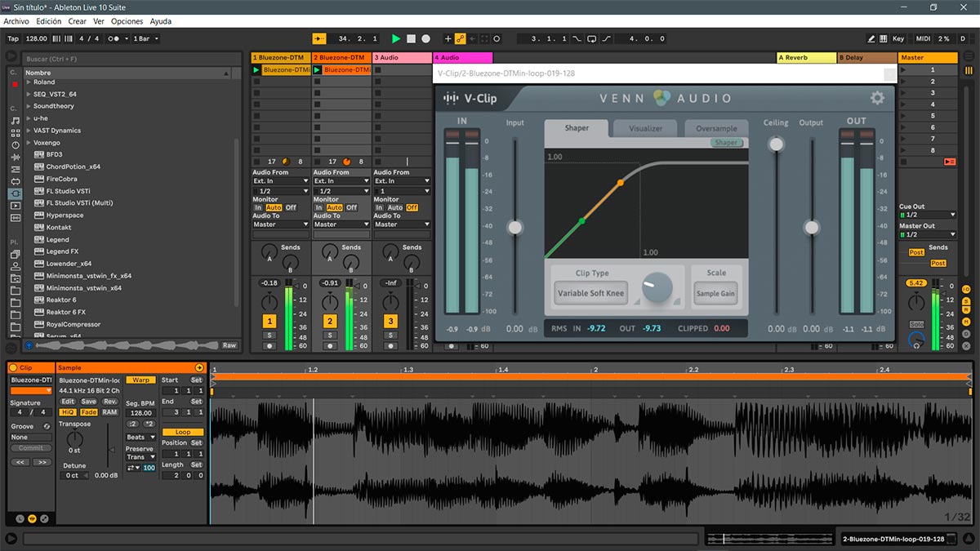Toggle the Loop button in Sample panel

click(x=183, y=432)
